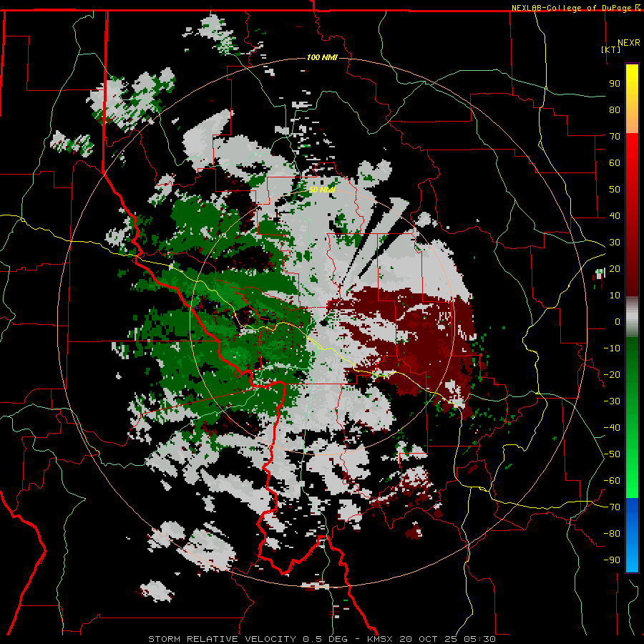
Task: Click the 20 OCT 25 date stamp
Action: click(428, 639)
